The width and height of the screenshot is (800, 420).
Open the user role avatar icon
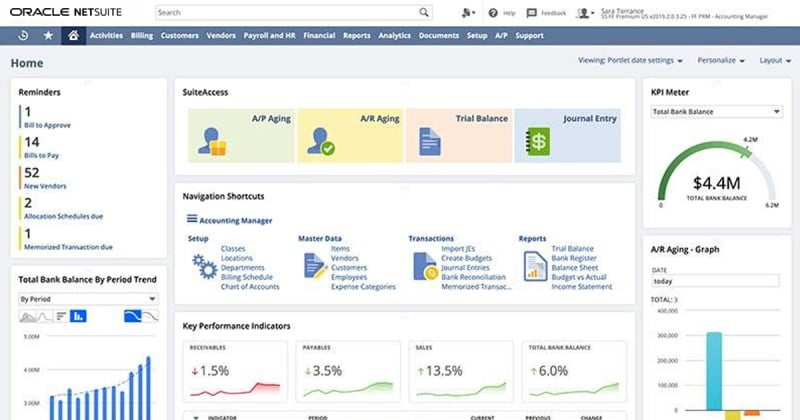(x=585, y=13)
